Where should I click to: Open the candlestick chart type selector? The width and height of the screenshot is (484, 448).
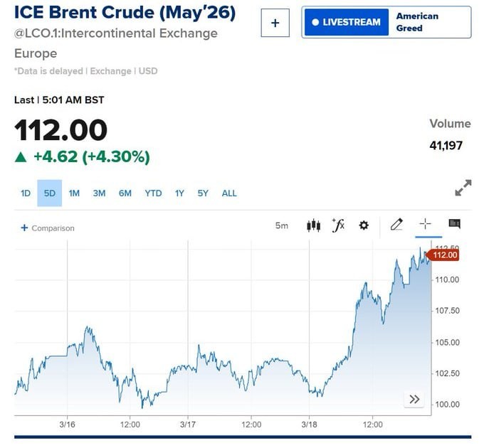pyautogui.click(x=313, y=225)
